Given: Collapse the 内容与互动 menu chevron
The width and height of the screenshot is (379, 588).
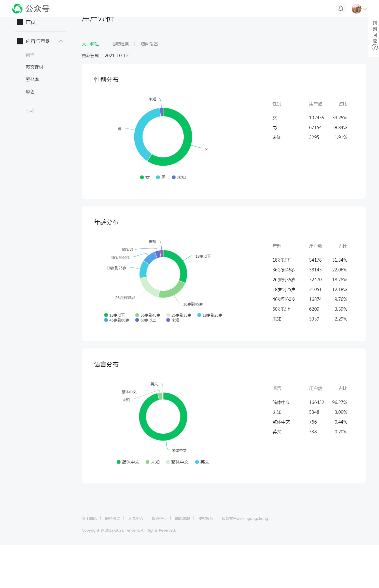Looking at the screenshot, I should tap(61, 41).
